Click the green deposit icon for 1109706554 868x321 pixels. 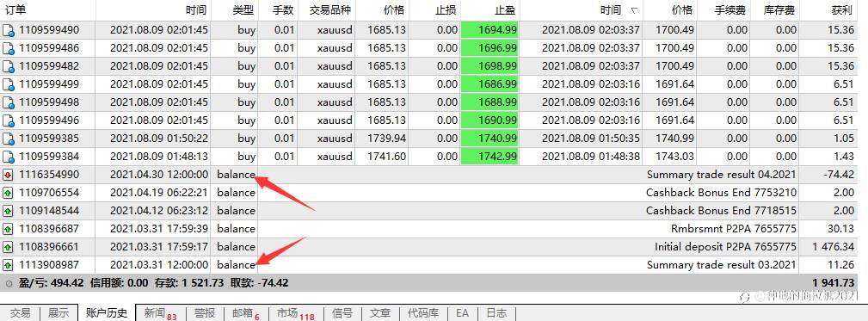pos(8,193)
